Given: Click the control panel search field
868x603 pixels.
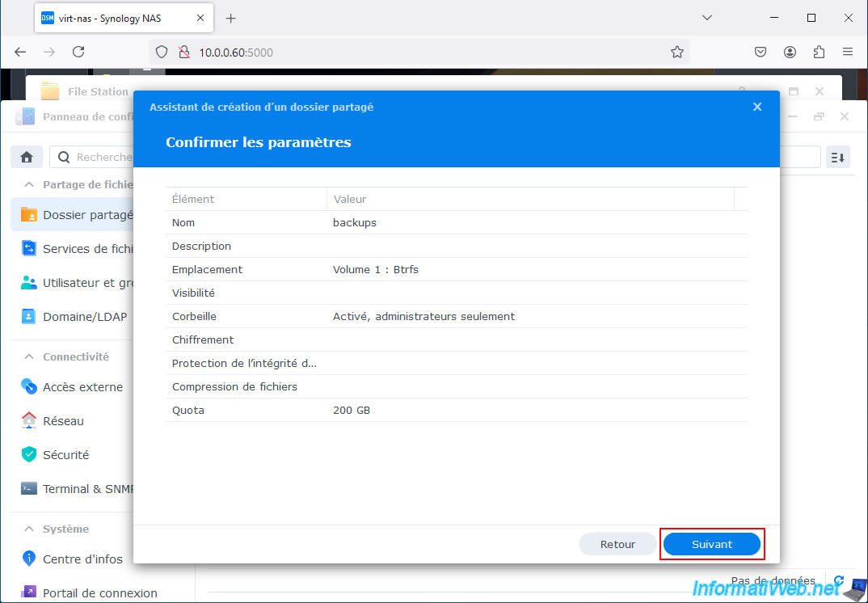Looking at the screenshot, I should 91,158.
